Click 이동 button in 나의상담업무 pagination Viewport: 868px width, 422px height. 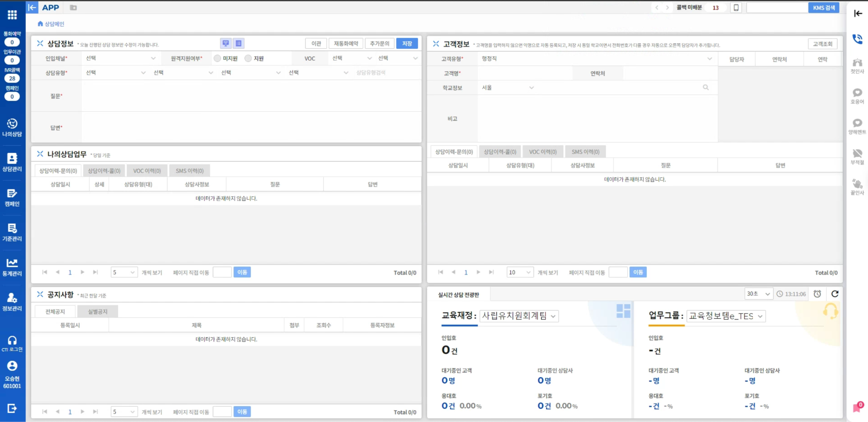tap(242, 272)
